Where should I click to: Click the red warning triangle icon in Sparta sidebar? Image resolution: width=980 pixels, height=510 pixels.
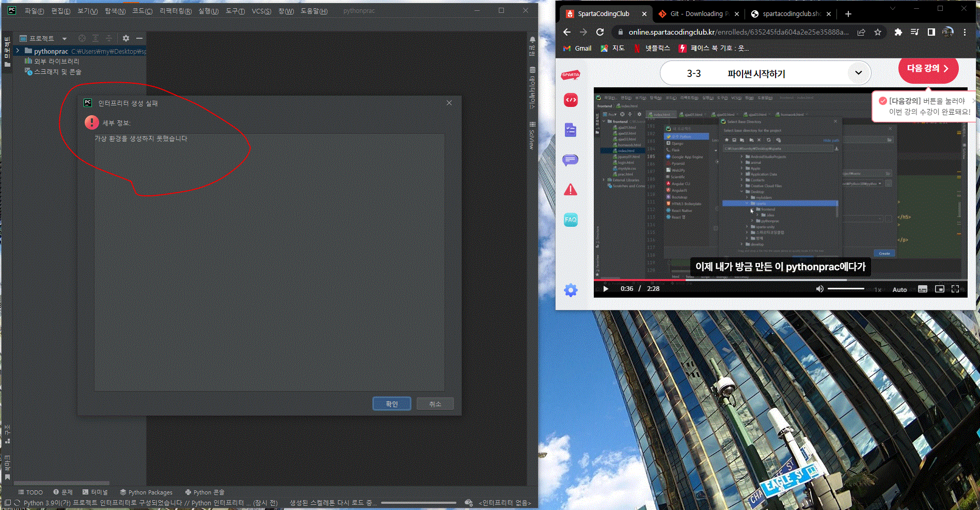(x=571, y=190)
